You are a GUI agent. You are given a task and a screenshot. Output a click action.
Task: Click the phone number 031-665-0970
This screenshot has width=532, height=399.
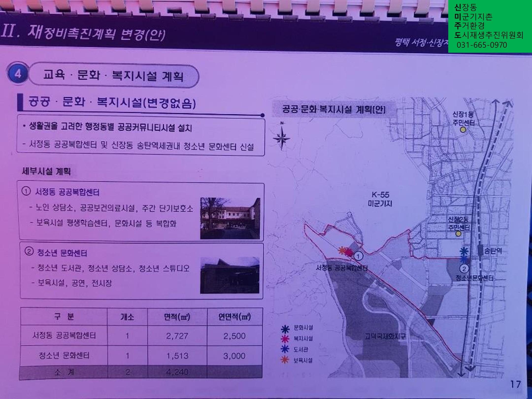pyautogui.click(x=482, y=45)
